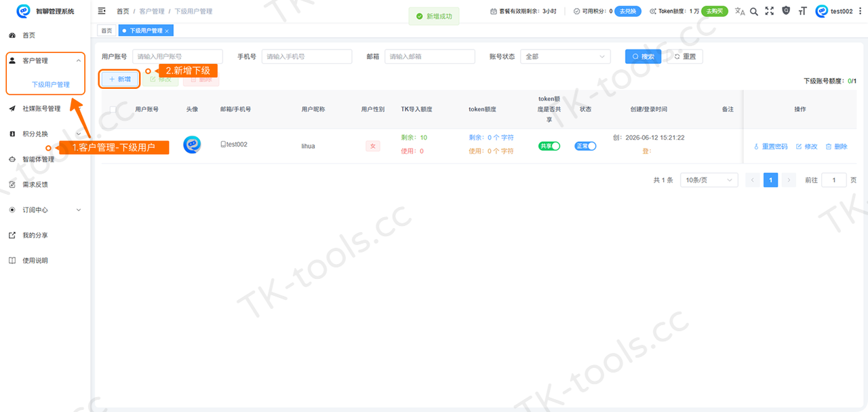Image resolution: width=868 pixels, height=412 pixels.
Task: Switch to the 首页 tab
Action: click(x=106, y=31)
